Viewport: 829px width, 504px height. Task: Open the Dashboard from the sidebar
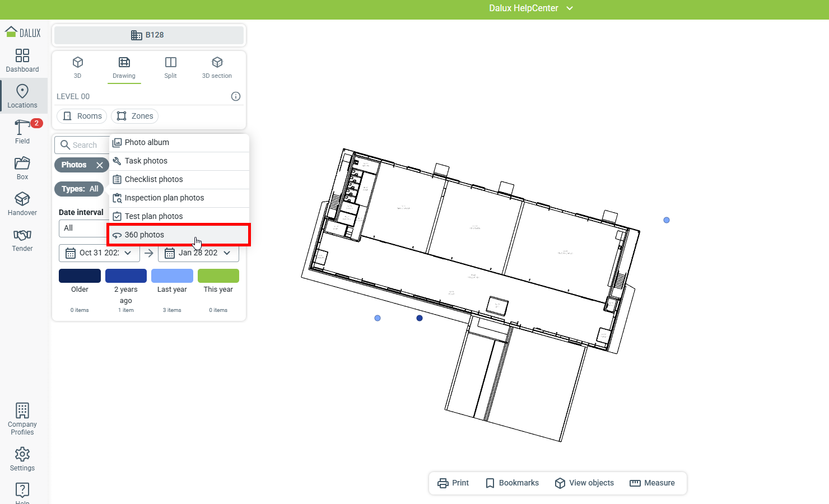coord(22,60)
